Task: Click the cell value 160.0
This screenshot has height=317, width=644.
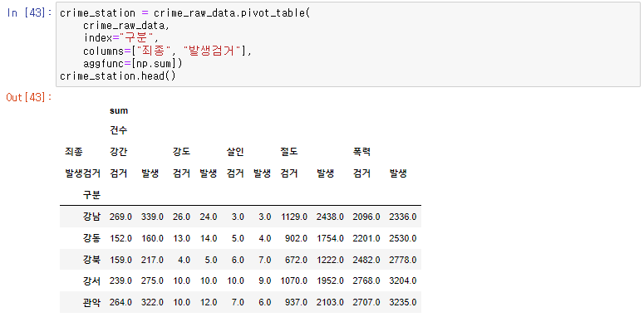Action: click(x=152, y=238)
